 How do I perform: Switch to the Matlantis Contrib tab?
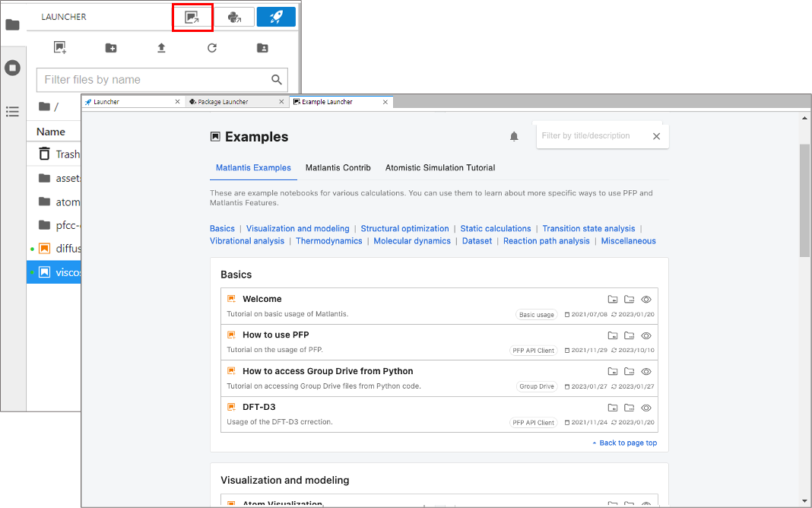[x=338, y=167]
